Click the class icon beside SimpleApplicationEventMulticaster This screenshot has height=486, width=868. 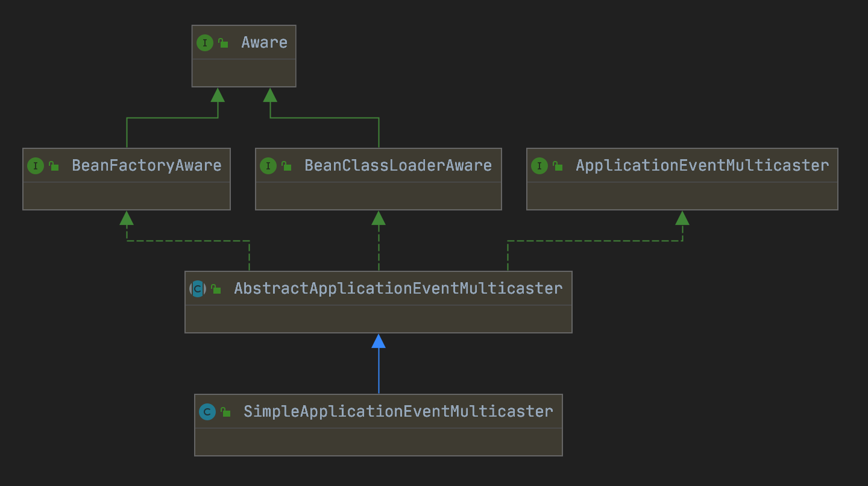207,412
